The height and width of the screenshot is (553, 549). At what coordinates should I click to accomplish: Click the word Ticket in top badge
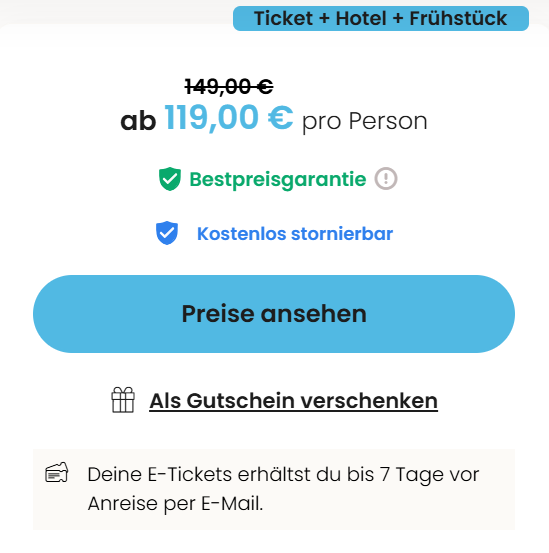(283, 18)
